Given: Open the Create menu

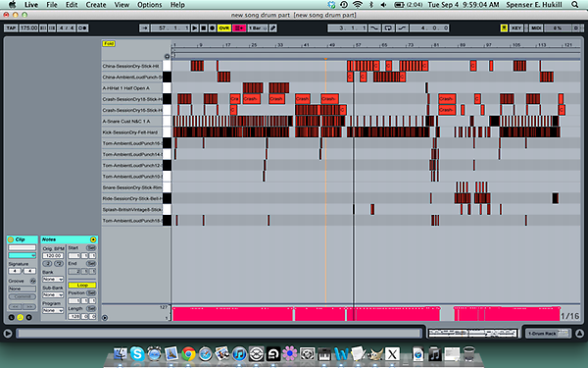Looking at the screenshot, I should click(96, 5).
